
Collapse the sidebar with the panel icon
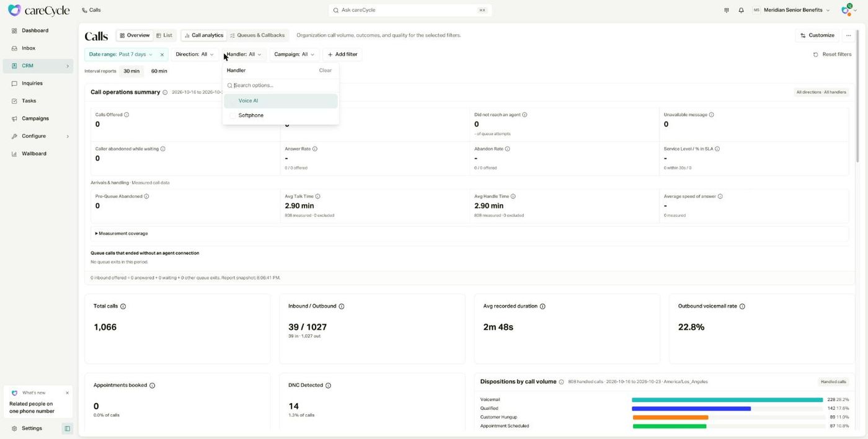(x=68, y=428)
